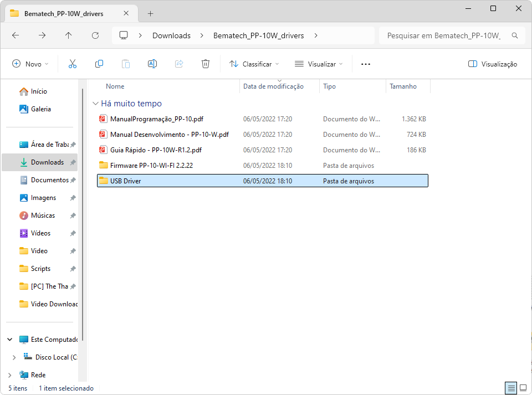Viewport: 532px width, 395px height.
Task: Select the Firmware PP-10-WI-FI 2.2.22 folder
Action: 263,166
